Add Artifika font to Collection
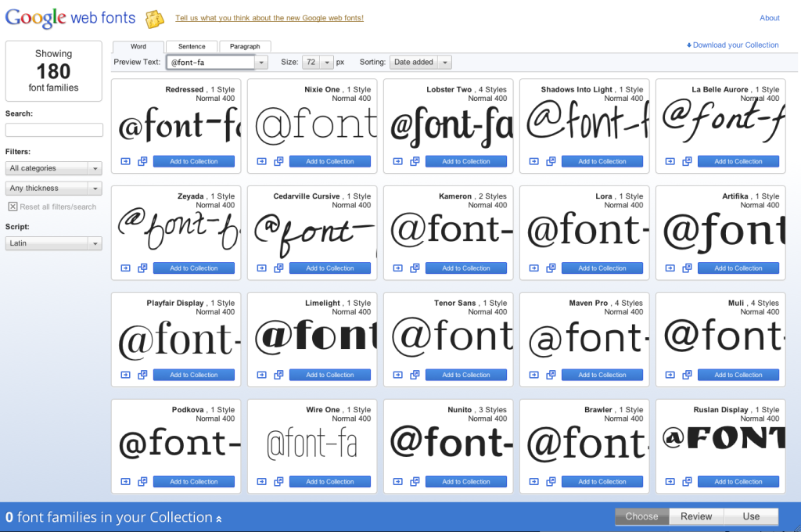The image size is (801, 532). pos(738,268)
